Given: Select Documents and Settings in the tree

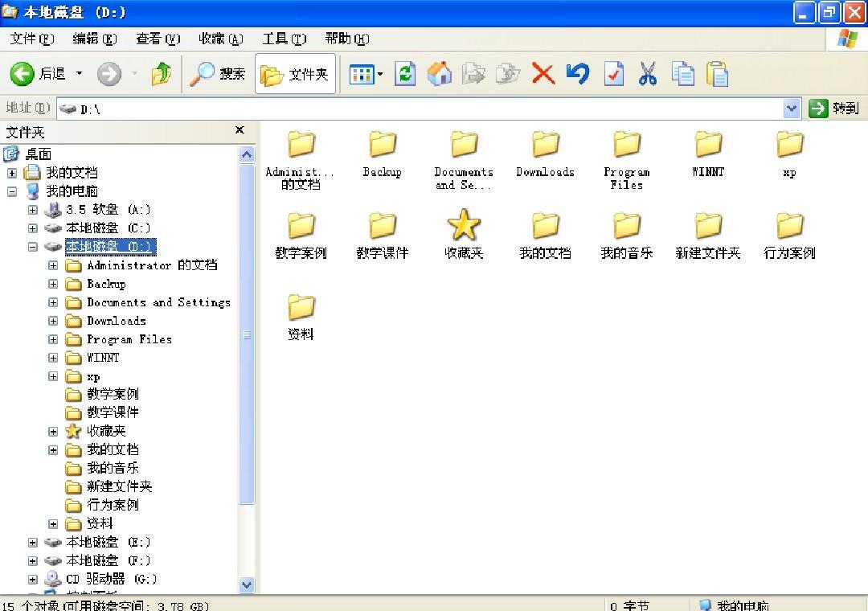Looking at the screenshot, I should 158,302.
